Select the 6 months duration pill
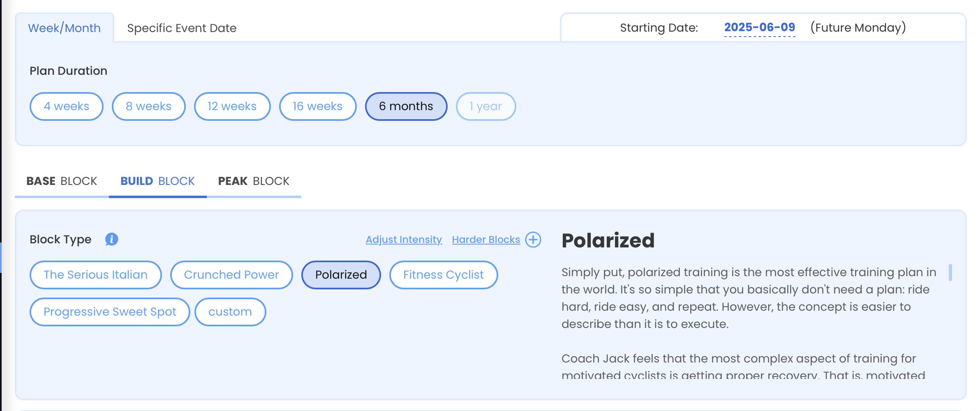The width and height of the screenshot is (980, 411). (x=406, y=106)
